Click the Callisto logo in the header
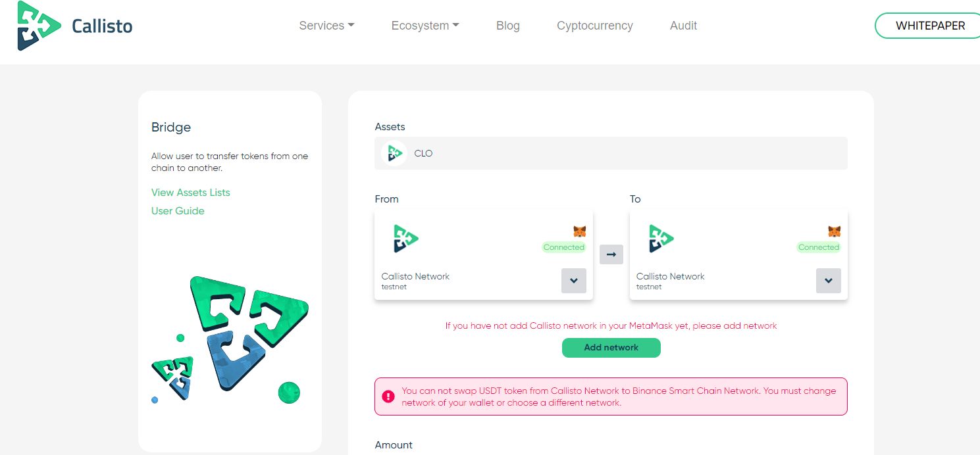The image size is (980, 455). click(x=75, y=26)
